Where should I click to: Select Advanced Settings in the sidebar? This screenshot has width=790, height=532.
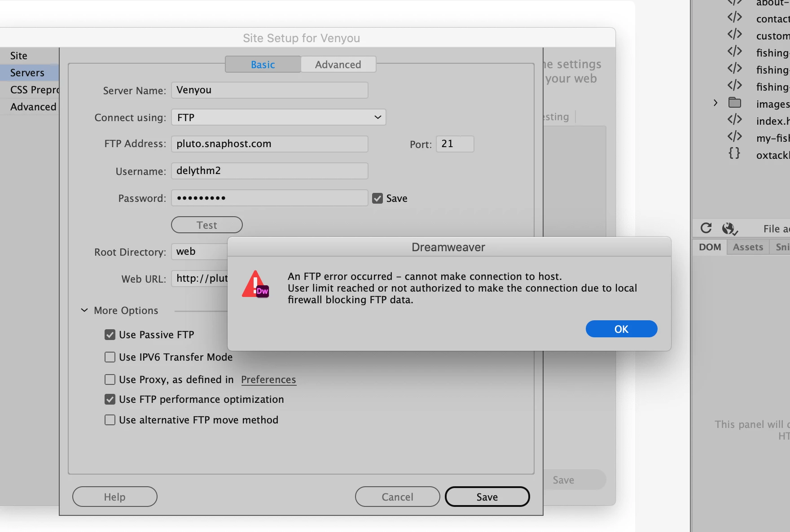[29, 107]
